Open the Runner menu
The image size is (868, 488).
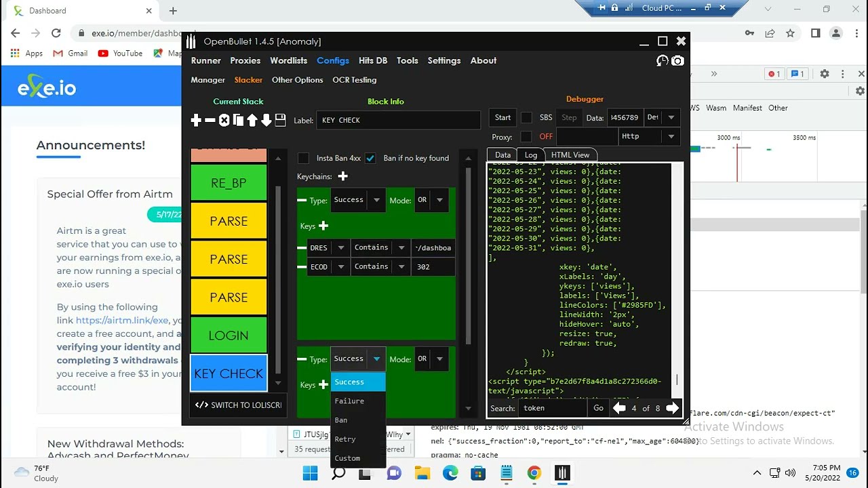point(206,60)
